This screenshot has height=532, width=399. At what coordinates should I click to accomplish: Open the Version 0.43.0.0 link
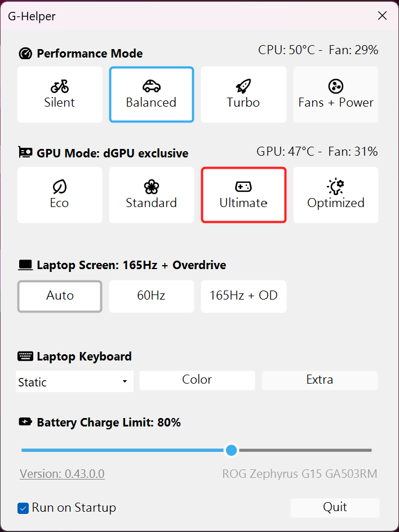(62, 474)
